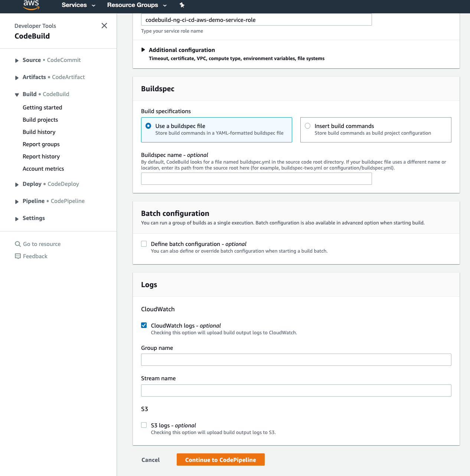This screenshot has width=470, height=476.
Task: Expand the Settings section
Action: tap(17, 219)
